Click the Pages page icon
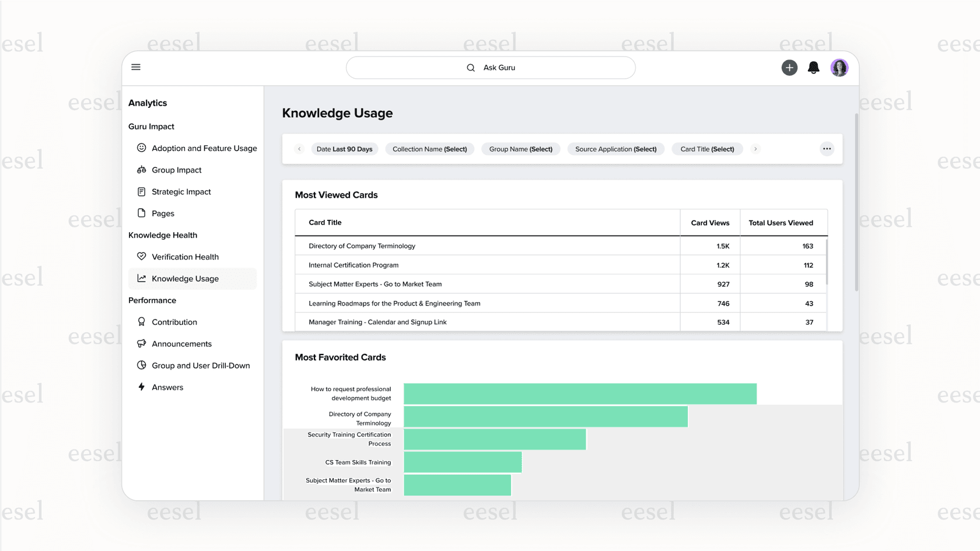 pos(142,213)
